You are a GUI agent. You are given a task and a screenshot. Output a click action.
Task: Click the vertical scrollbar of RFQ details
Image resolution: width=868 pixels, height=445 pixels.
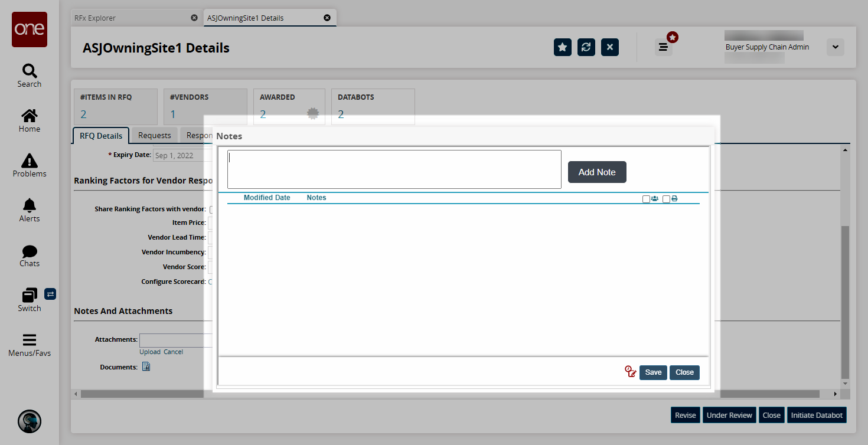click(845, 302)
